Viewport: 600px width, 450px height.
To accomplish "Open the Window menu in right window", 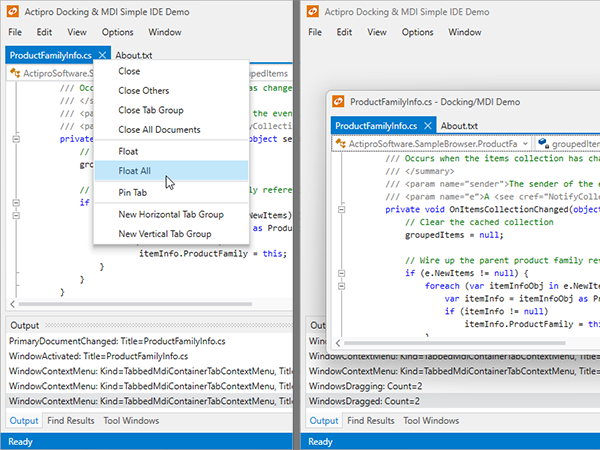I will 464,32.
